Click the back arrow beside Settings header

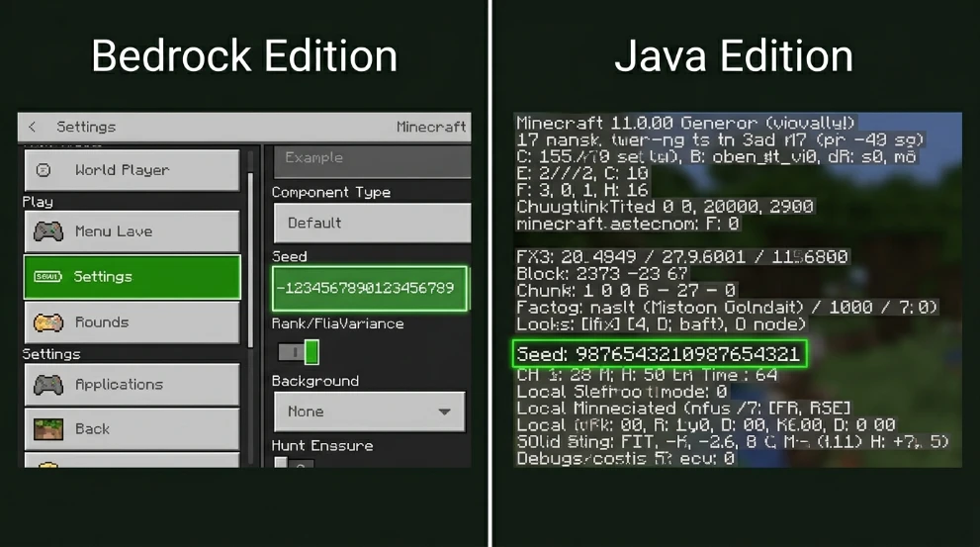pos(32,127)
